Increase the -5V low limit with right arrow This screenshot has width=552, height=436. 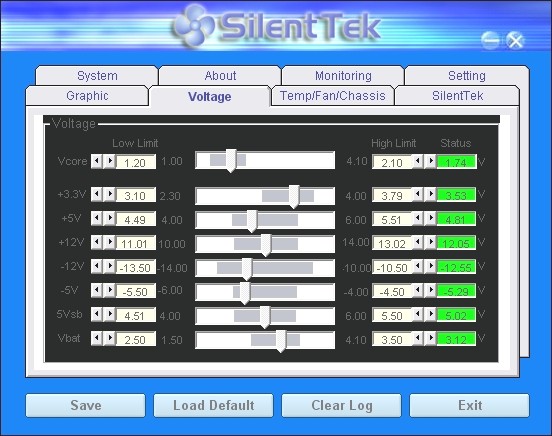[x=109, y=290]
